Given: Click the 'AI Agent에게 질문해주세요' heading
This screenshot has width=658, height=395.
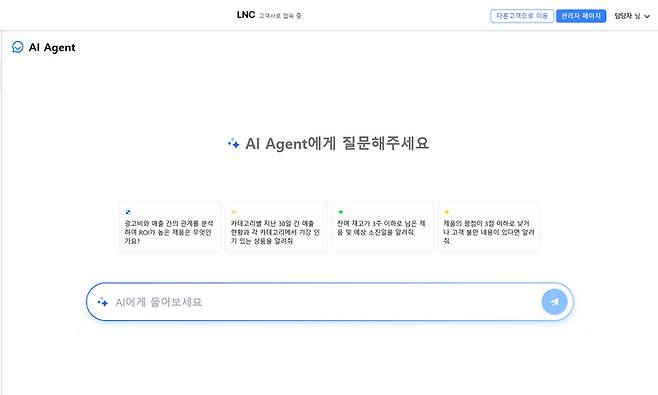Looking at the screenshot, I should click(337, 144).
